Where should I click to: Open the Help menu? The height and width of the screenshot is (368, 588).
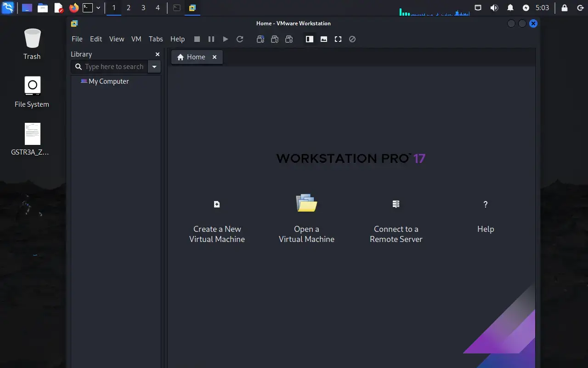coord(177,39)
